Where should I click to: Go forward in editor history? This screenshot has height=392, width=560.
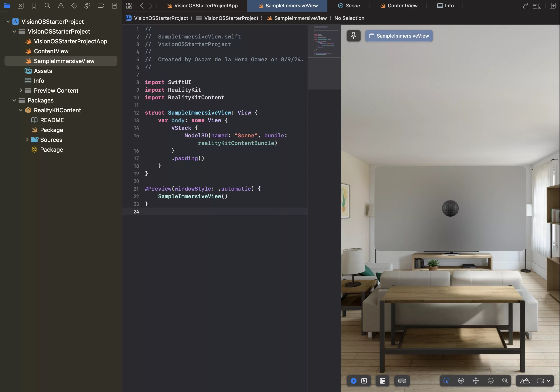pyautogui.click(x=151, y=6)
